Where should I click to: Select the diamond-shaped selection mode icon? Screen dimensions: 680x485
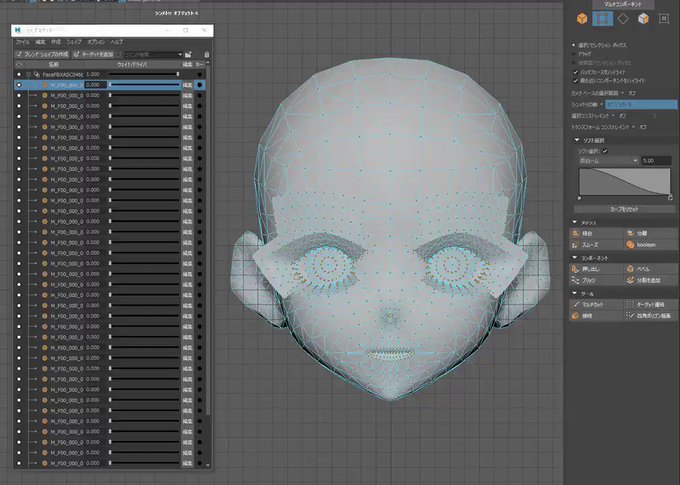pos(623,19)
